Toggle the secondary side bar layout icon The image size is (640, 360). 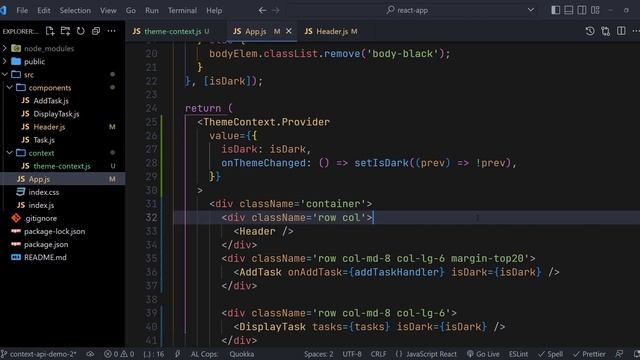pyautogui.click(x=582, y=10)
